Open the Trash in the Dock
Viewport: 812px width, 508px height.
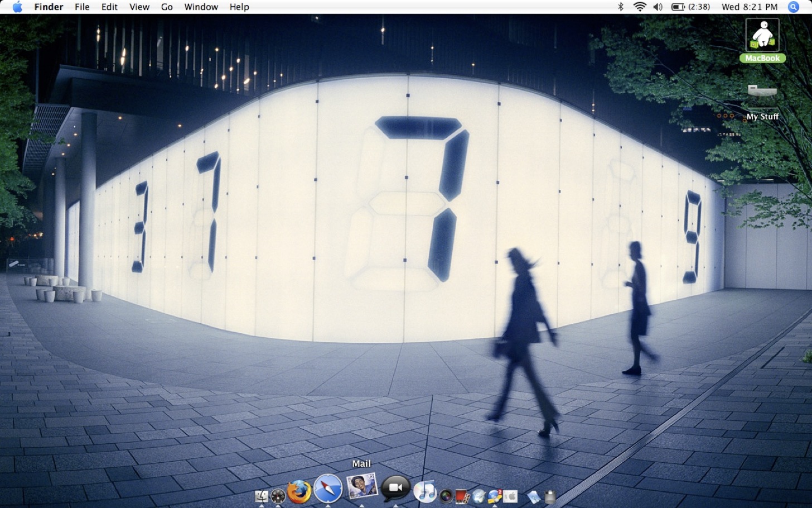coord(550,497)
